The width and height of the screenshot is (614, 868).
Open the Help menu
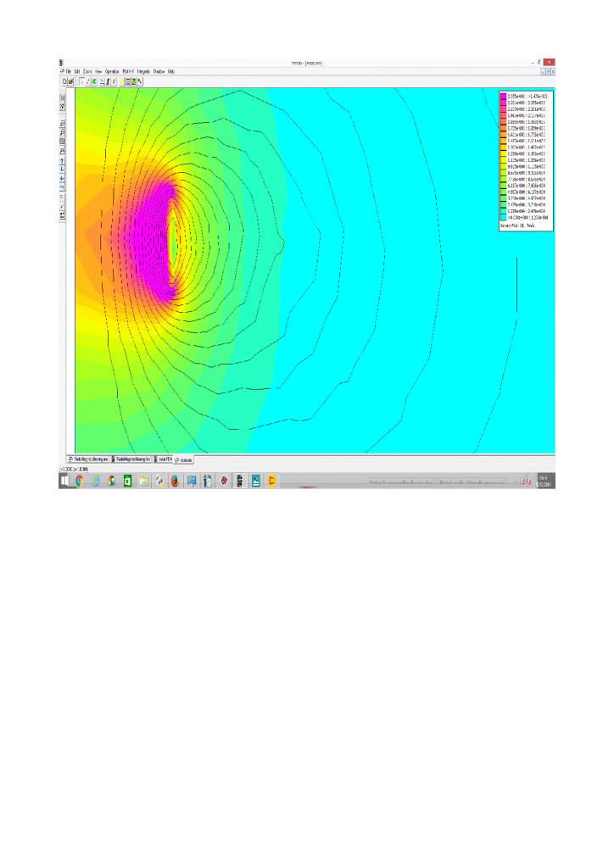171,71
